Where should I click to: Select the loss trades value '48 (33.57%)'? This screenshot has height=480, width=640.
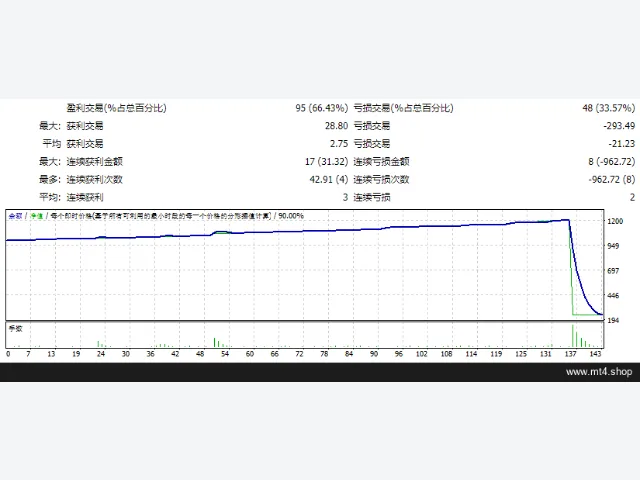coord(609,108)
